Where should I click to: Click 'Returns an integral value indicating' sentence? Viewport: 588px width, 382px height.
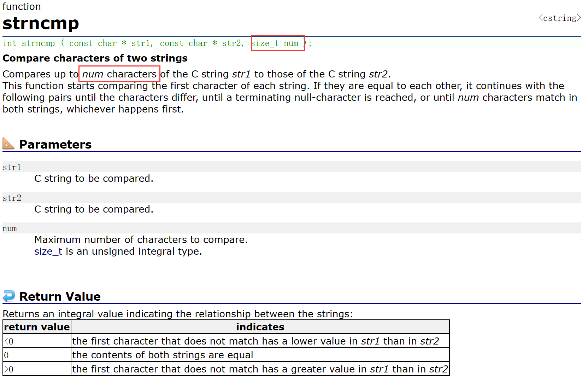pos(178,314)
